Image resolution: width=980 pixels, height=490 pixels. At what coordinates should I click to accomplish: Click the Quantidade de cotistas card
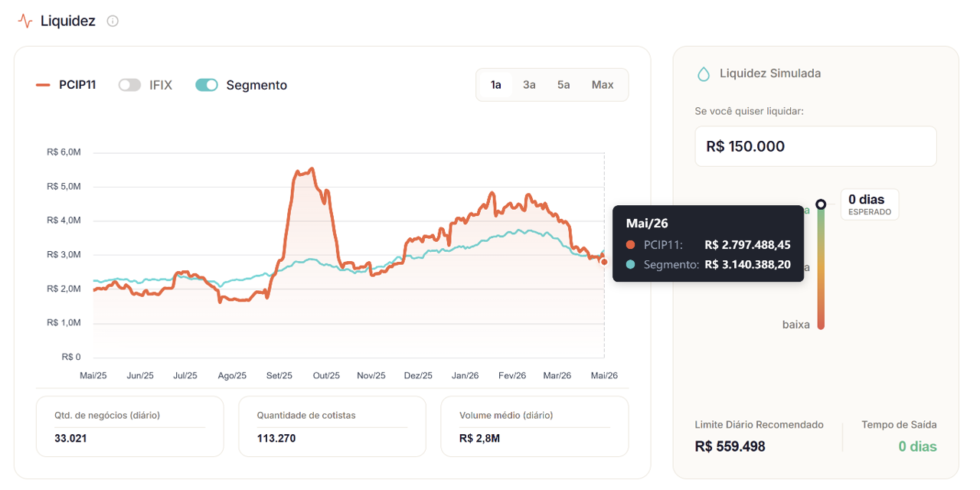click(332, 426)
